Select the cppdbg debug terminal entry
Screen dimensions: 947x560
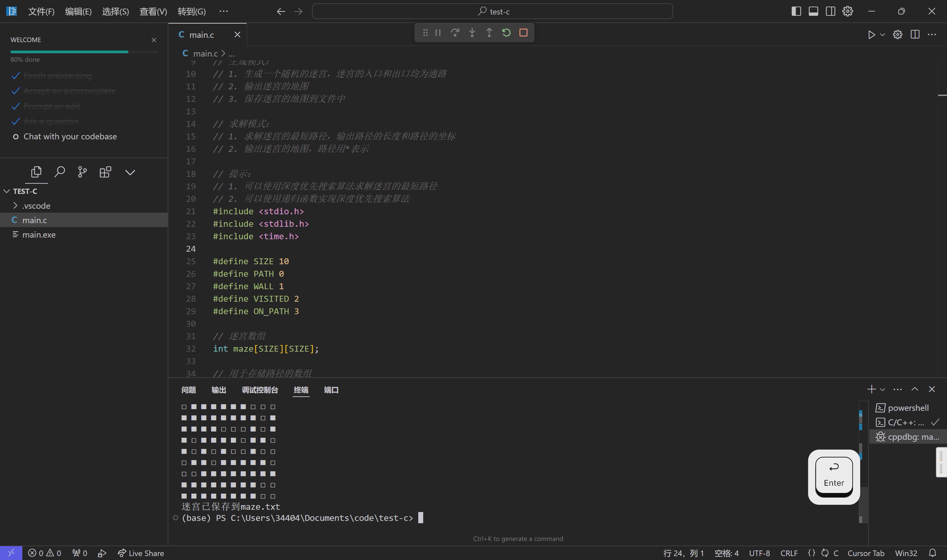click(908, 437)
